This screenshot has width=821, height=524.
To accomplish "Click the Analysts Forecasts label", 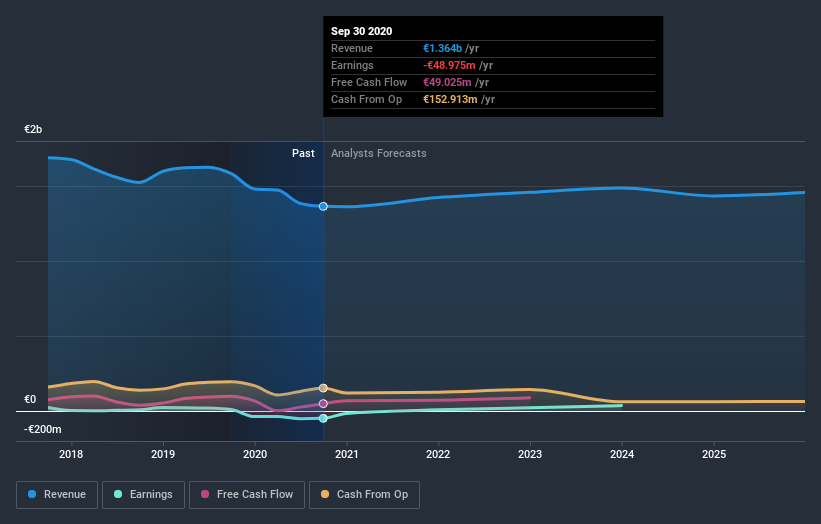I will (379, 153).
